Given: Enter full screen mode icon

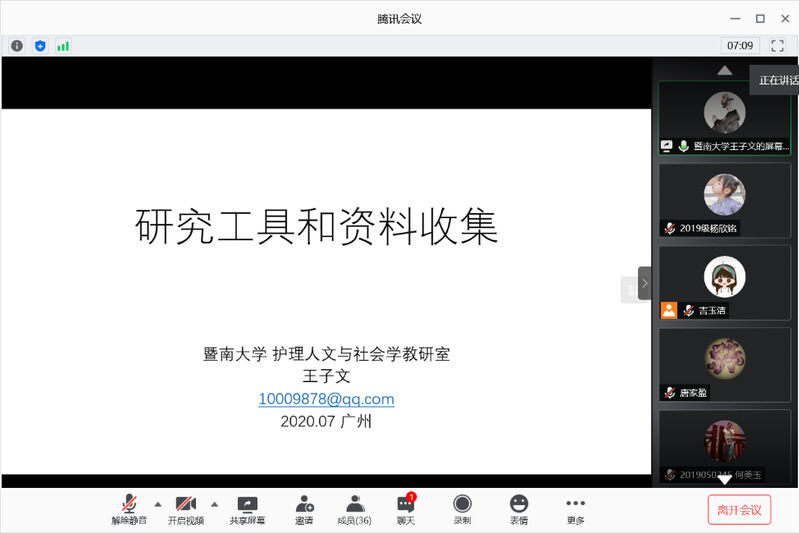Looking at the screenshot, I should (777, 46).
